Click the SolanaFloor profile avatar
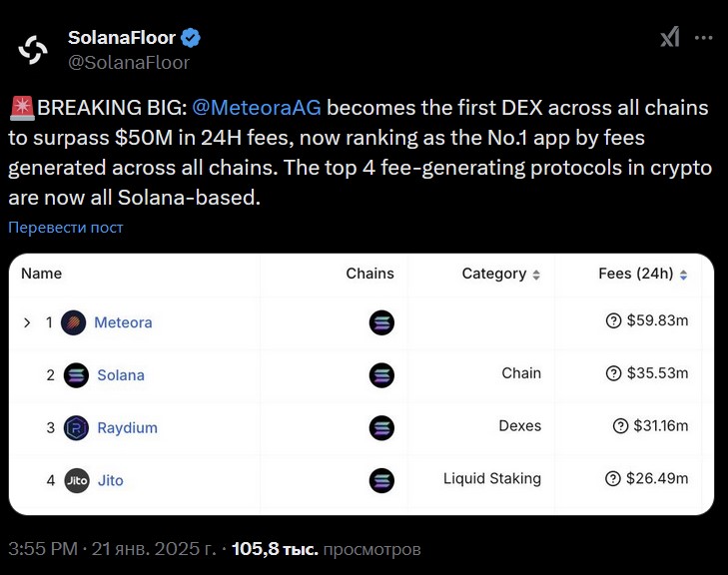Image resolution: width=728 pixels, height=575 pixels. (x=33, y=49)
